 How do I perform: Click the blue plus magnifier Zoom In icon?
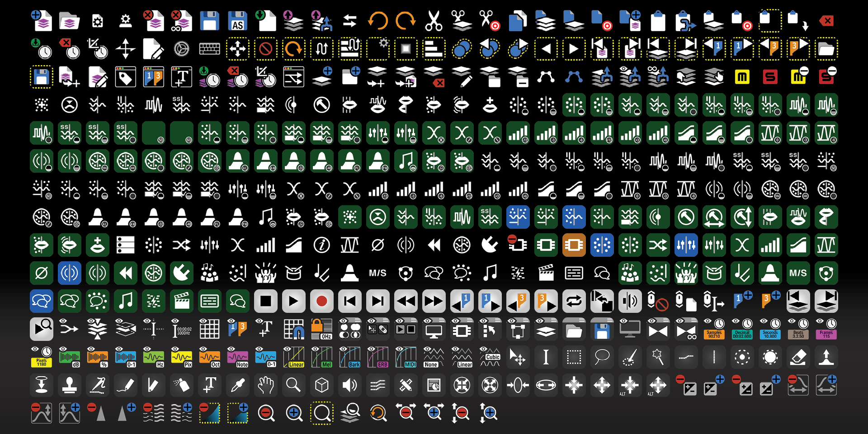pyautogui.click(x=294, y=413)
